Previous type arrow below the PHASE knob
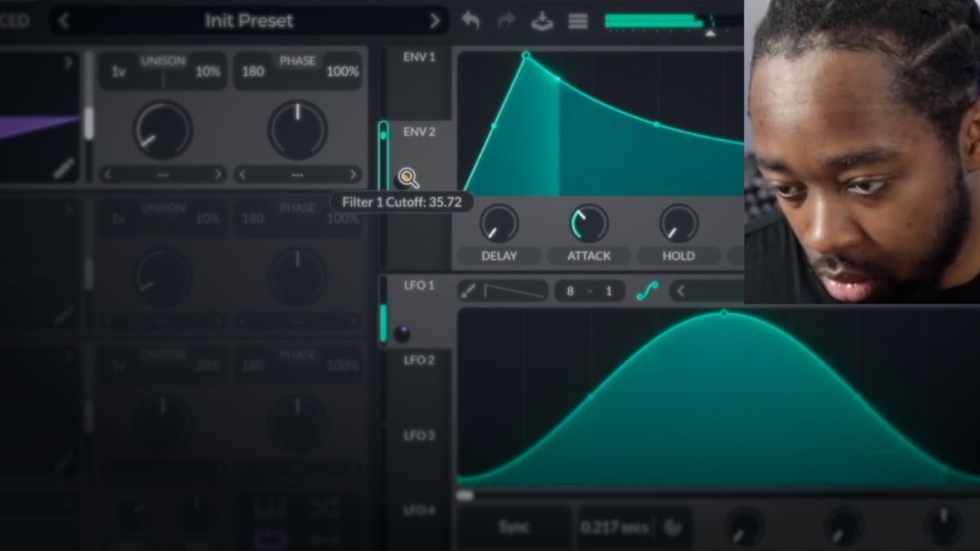The width and height of the screenshot is (980, 551). 242,174
